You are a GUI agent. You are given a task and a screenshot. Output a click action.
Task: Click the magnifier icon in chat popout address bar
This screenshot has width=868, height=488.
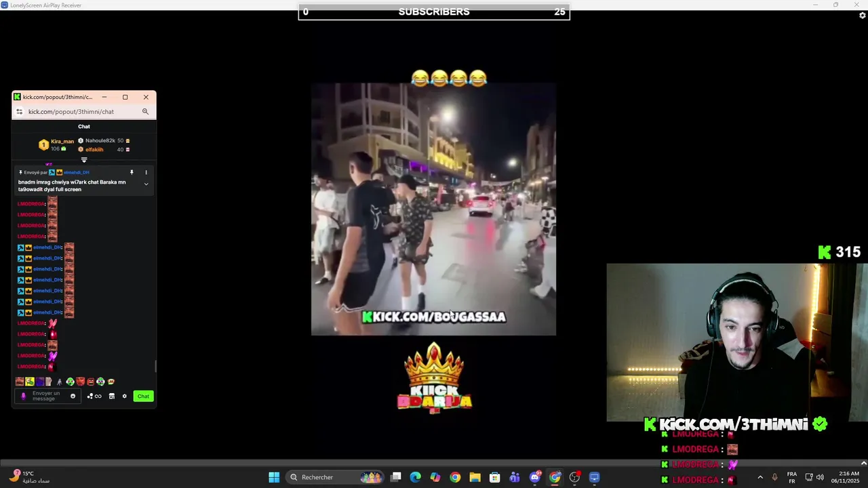tap(145, 112)
